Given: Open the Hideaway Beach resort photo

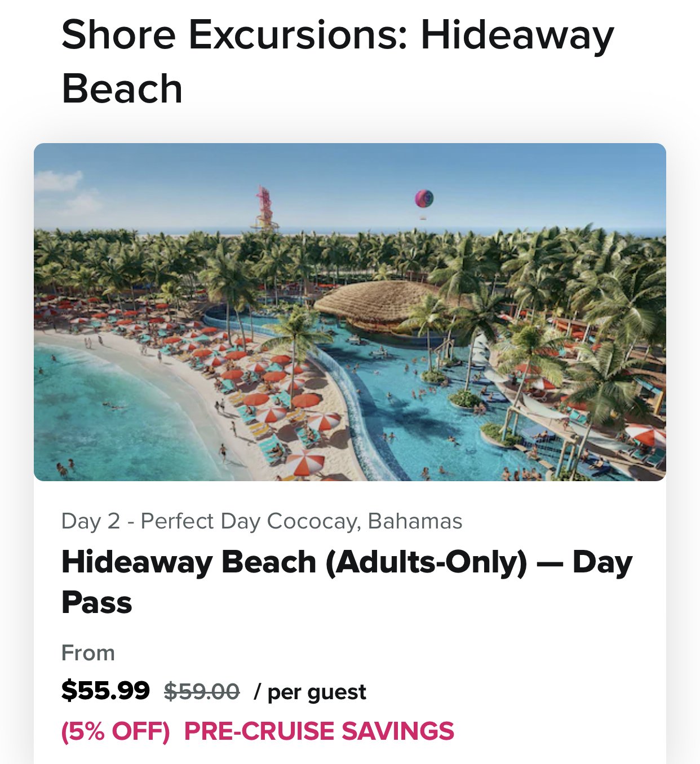Looking at the screenshot, I should click(x=350, y=312).
